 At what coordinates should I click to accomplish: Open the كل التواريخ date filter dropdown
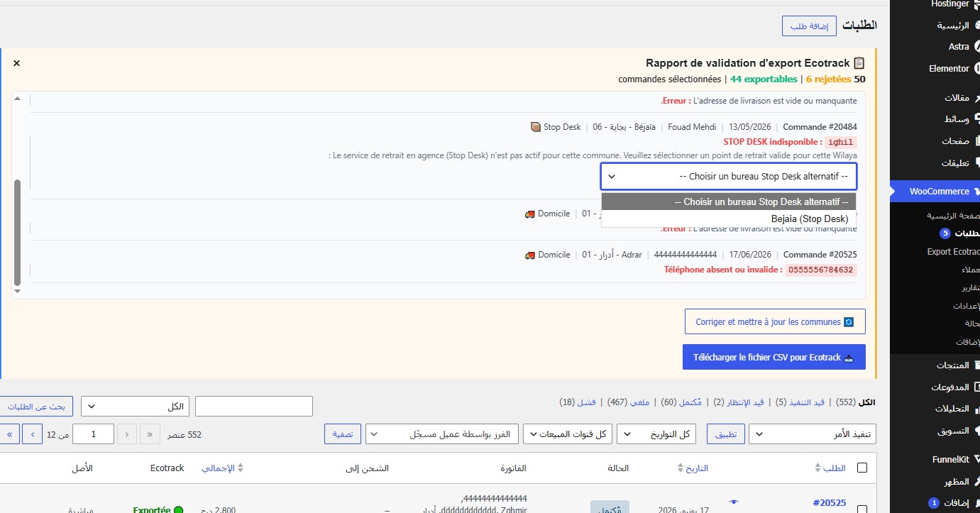[656, 434]
